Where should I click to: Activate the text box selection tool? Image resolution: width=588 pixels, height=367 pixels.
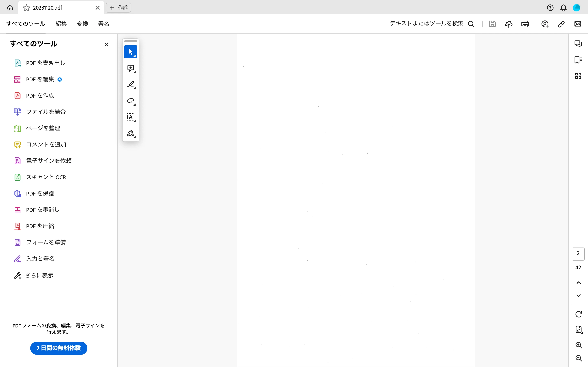pos(130,117)
